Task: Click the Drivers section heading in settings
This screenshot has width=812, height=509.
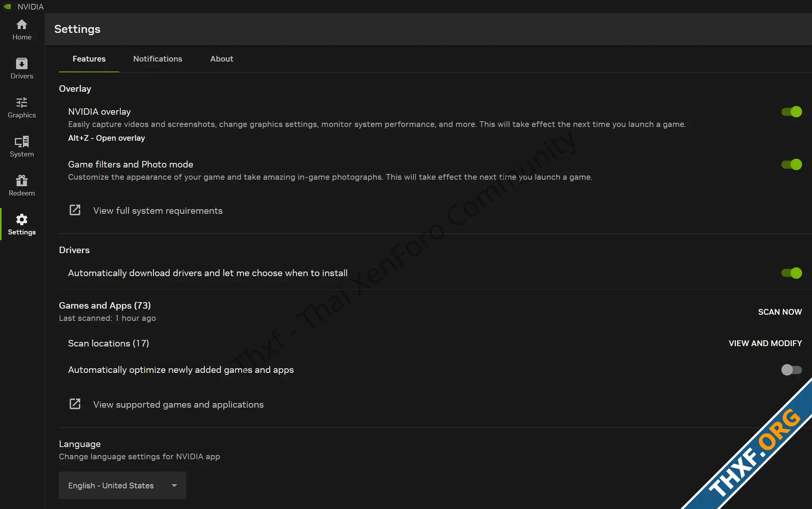Action: pyautogui.click(x=74, y=250)
